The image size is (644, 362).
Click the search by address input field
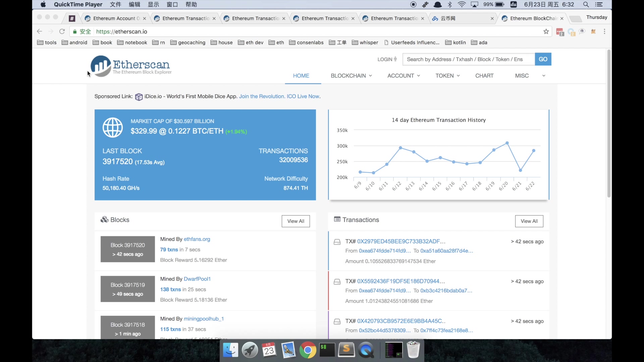[x=469, y=59]
